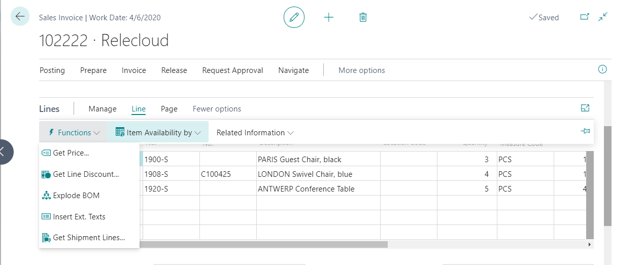Collapse the Functions dropdown menu
644x265 pixels.
74,133
